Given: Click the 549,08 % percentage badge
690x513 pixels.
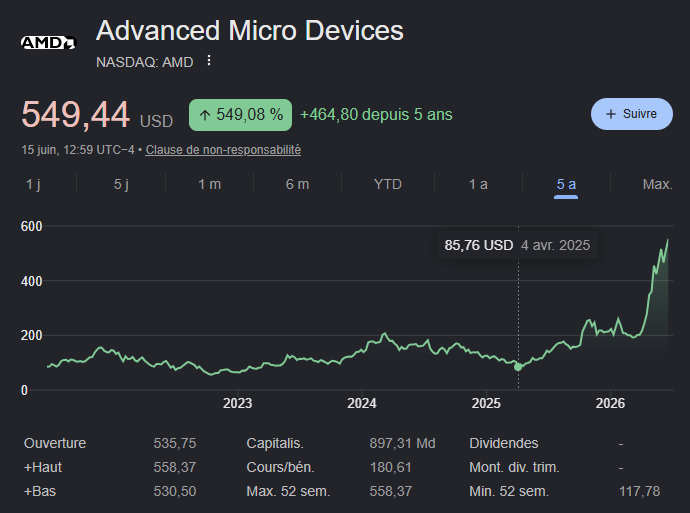Looking at the screenshot, I should coord(240,115).
